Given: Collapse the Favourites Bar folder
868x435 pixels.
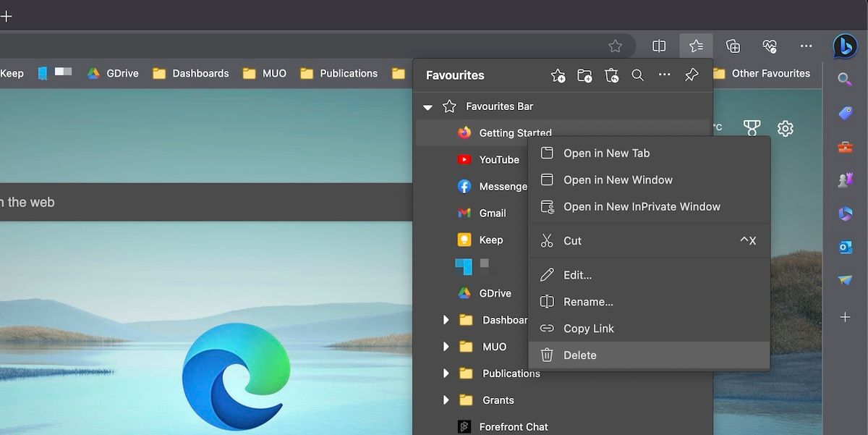Looking at the screenshot, I should tap(427, 106).
